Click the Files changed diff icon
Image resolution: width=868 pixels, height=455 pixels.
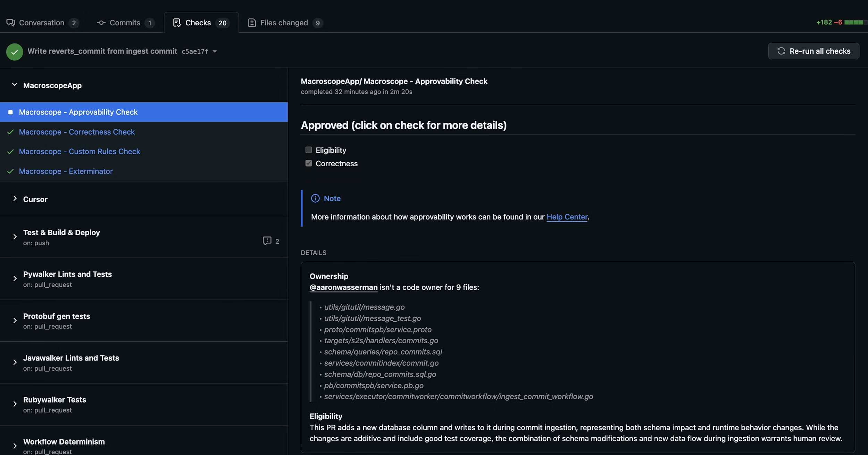pyautogui.click(x=252, y=23)
